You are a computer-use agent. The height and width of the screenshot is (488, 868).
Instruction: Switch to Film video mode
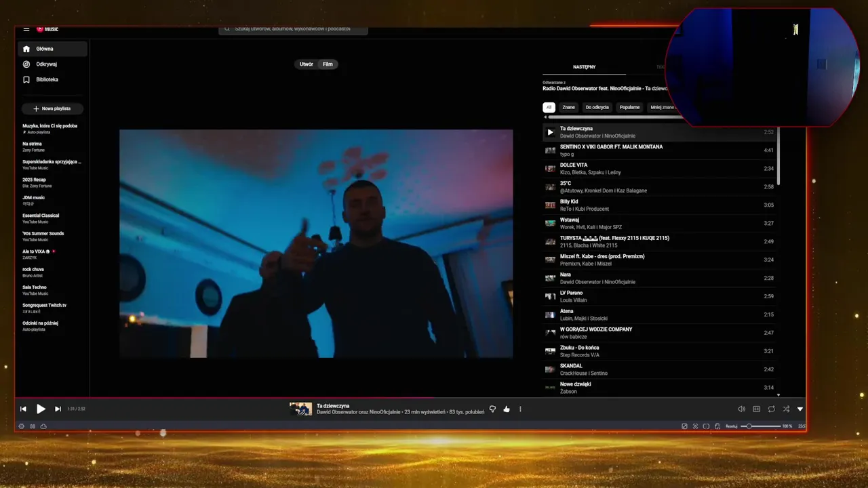328,64
